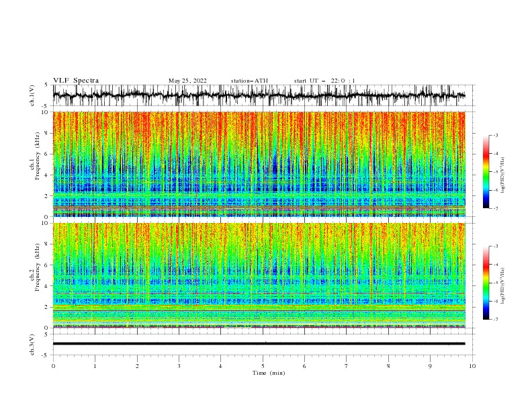Image resolution: width=532 pixels, height=411 pixels.
Task: Click the "5" voltage tick of ch.1 waveform
Action: click(x=47, y=85)
